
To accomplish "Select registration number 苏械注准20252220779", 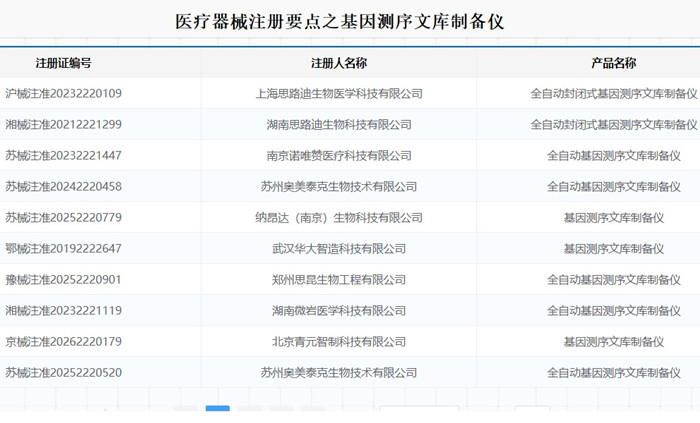I will (x=63, y=217).
